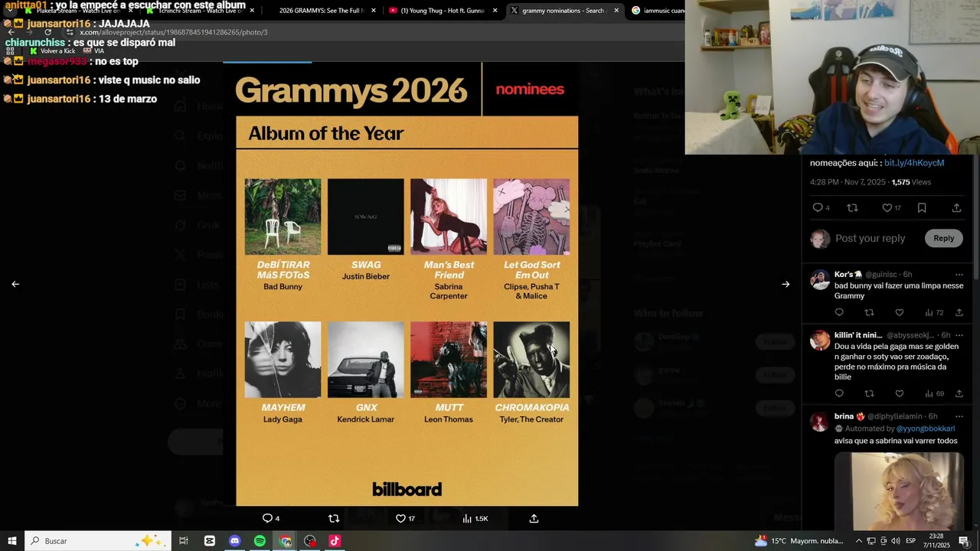Share Kor's comment
The width and height of the screenshot is (980, 551).
coord(959,312)
